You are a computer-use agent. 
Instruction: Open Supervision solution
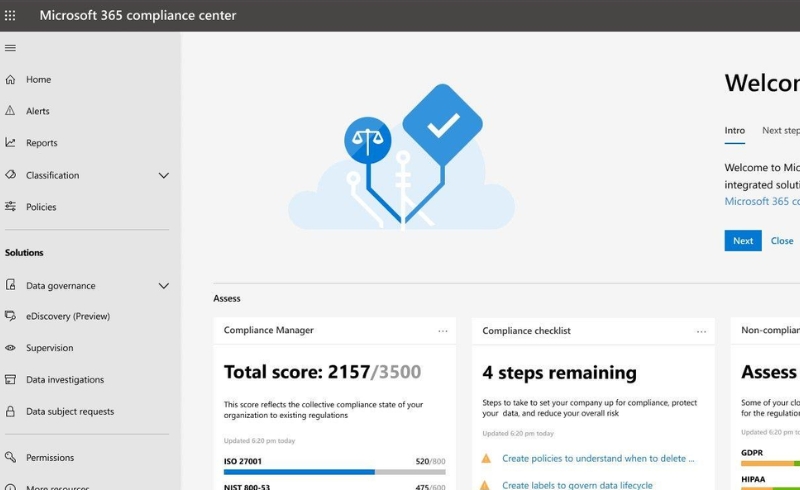coord(49,348)
